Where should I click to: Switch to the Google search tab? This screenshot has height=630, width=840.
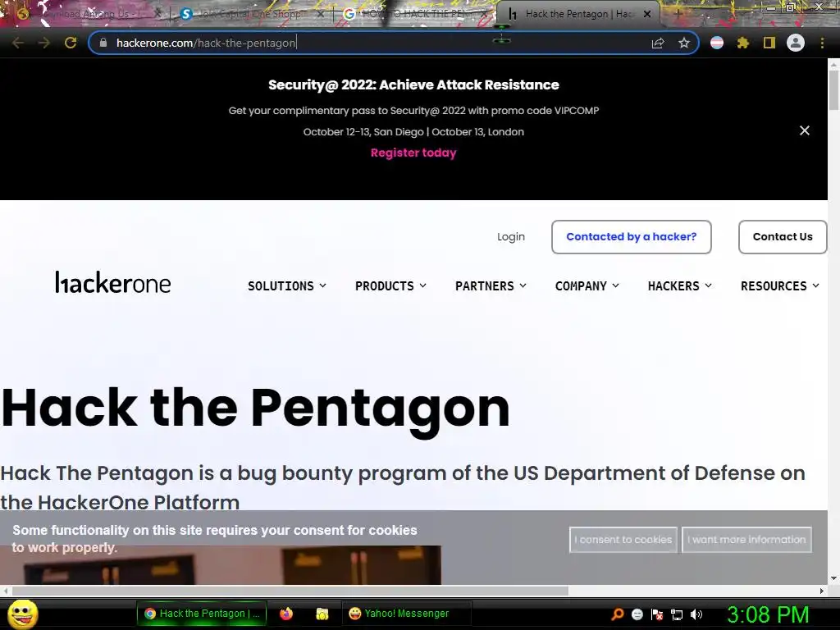[x=415, y=14]
